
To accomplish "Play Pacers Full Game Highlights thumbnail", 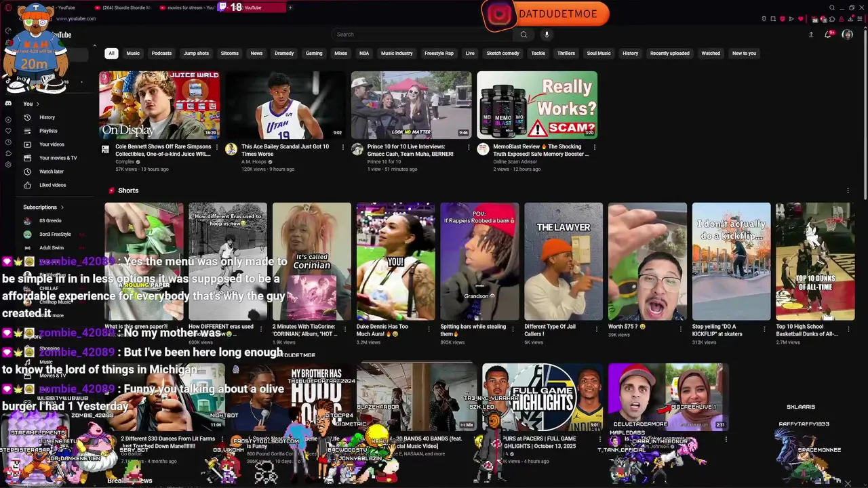I will [x=542, y=396].
